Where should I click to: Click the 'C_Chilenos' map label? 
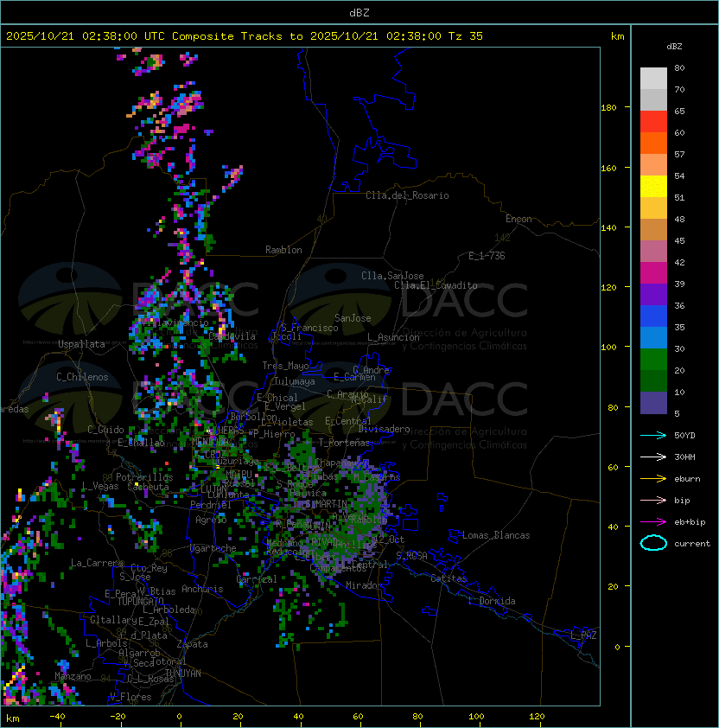[82, 377]
